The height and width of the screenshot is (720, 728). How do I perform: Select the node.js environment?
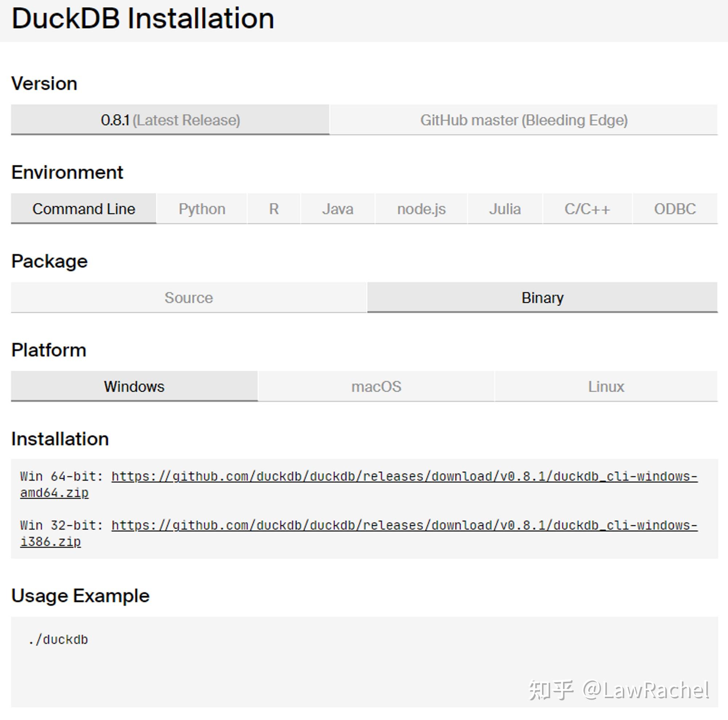[x=421, y=209]
